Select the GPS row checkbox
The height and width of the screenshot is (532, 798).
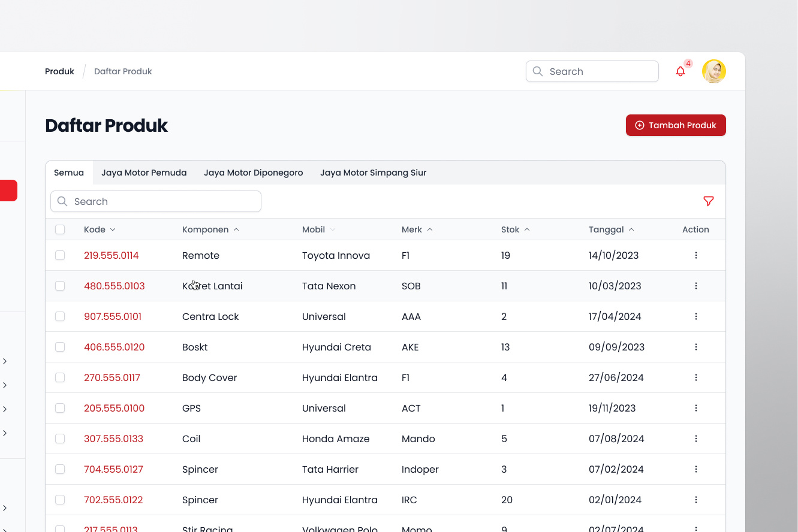(x=60, y=408)
